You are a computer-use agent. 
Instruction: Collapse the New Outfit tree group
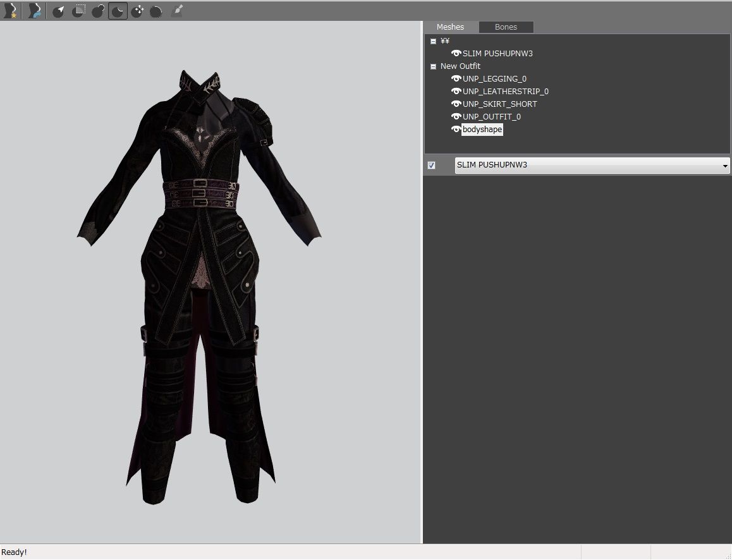(x=433, y=66)
